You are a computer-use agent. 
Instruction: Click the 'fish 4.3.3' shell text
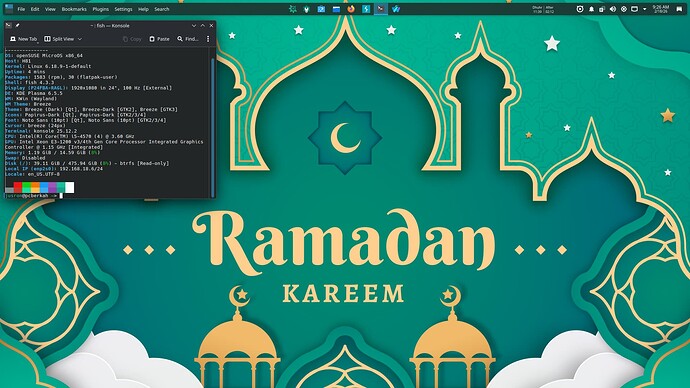click(40, 83)
